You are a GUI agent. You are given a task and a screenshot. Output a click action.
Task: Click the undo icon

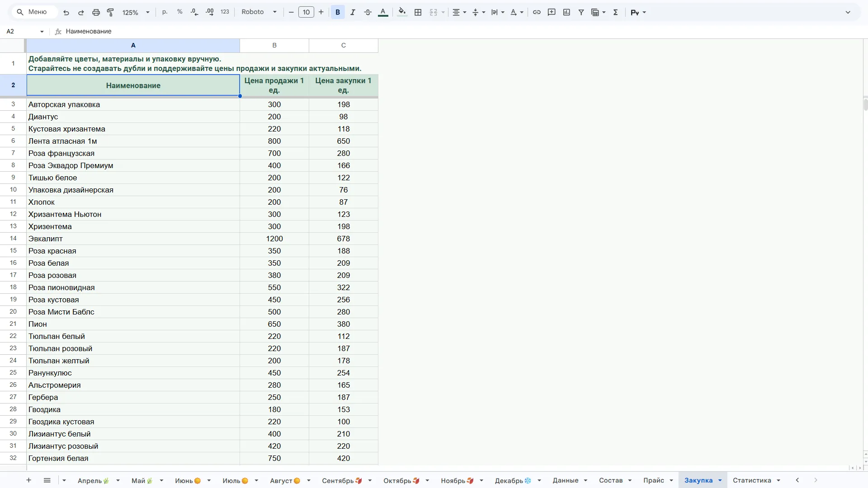tap(66, 12)
